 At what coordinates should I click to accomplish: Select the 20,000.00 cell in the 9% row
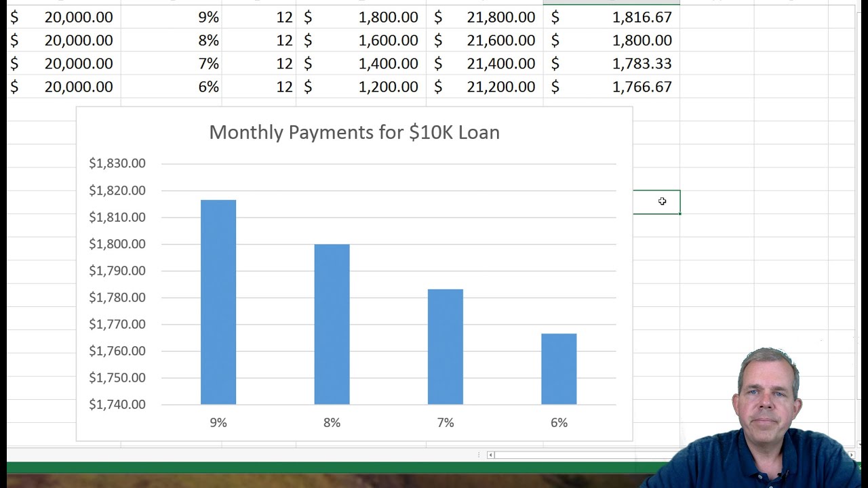64,17
